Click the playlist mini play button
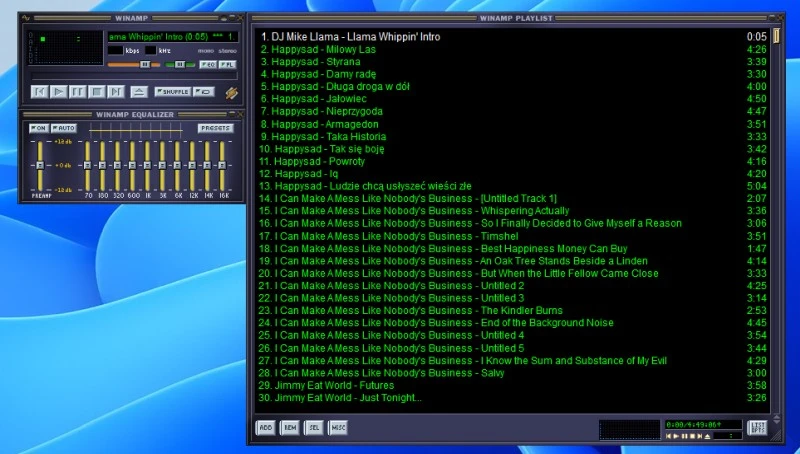The height and width of the screenshot is (454, 800). click(x=676, y=436)
